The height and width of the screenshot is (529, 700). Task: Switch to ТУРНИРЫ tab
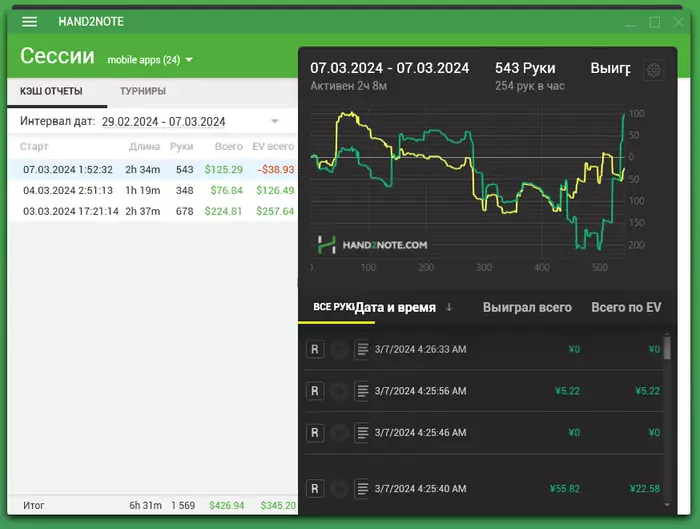[x=143, y=91]
